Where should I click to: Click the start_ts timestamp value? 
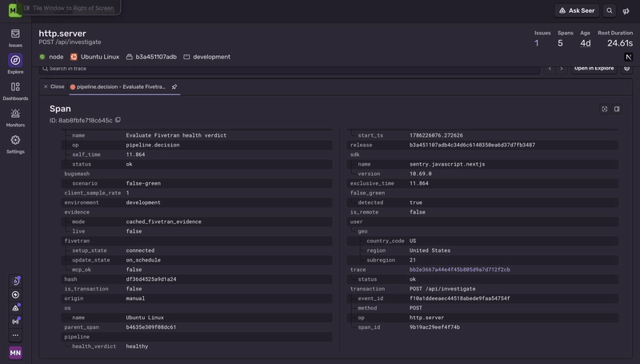click(436, 135)
